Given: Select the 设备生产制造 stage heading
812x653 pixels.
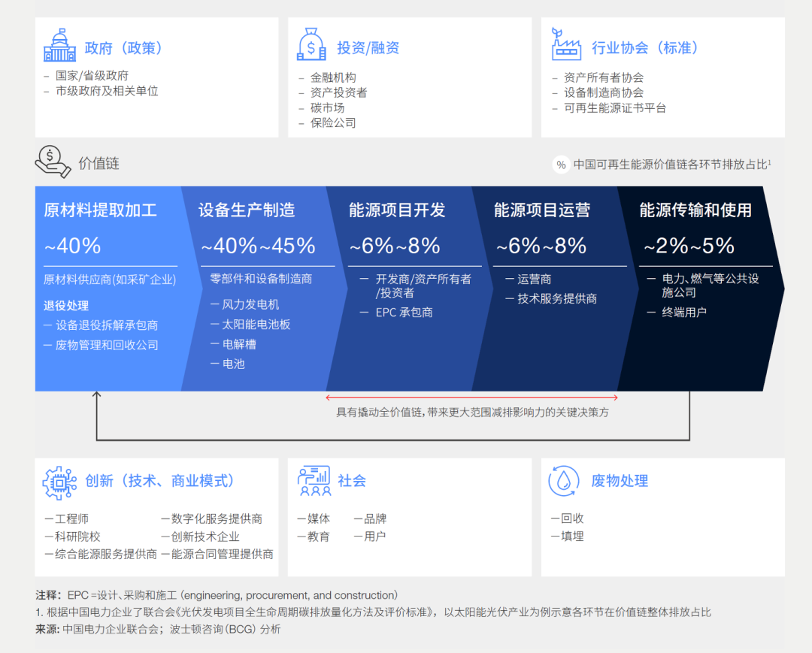Looking at the screenshot, I should tap(247, 210).
